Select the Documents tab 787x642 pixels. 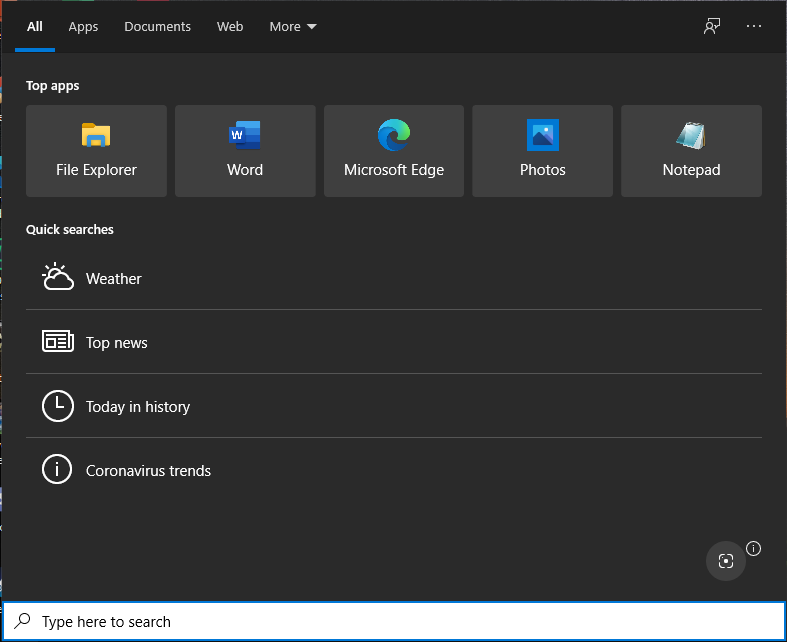158,27
